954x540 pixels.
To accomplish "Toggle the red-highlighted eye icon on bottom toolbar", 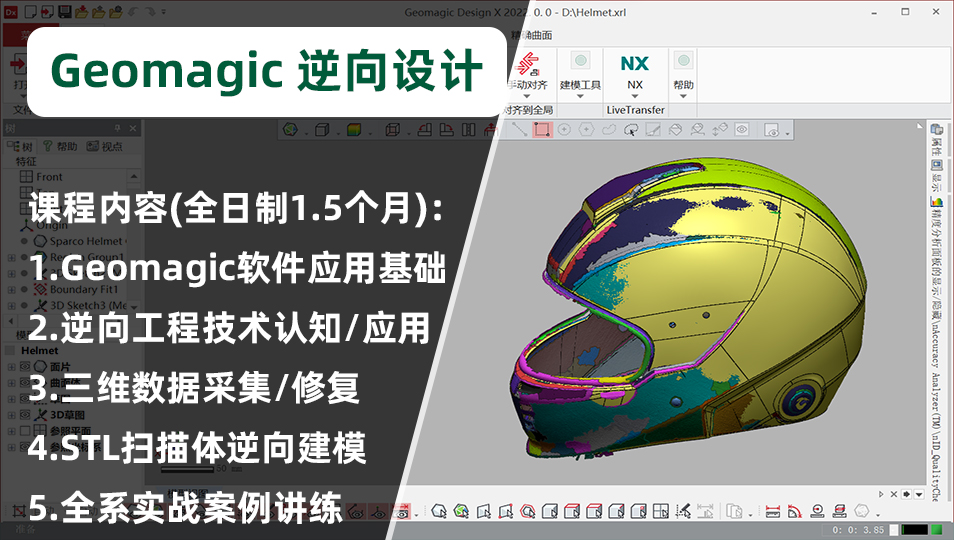I will pos(401,512).
